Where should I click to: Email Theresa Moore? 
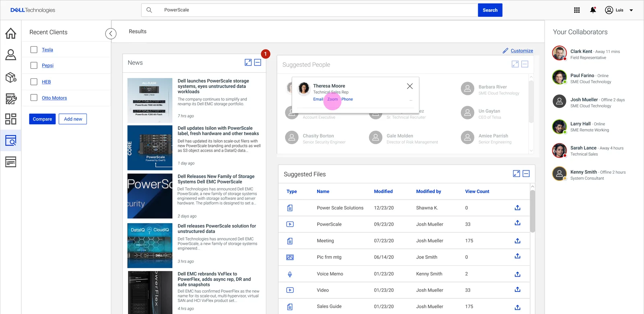coord(318,99)
